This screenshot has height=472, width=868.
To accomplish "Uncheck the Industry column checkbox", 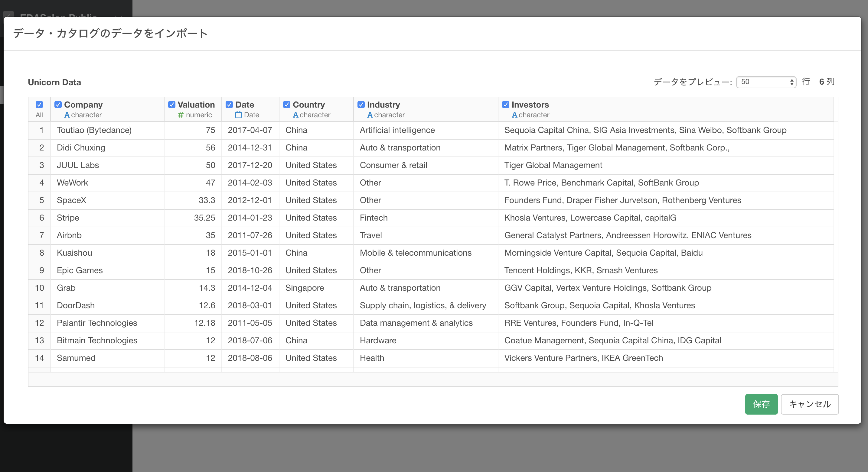I will point(361,105).
